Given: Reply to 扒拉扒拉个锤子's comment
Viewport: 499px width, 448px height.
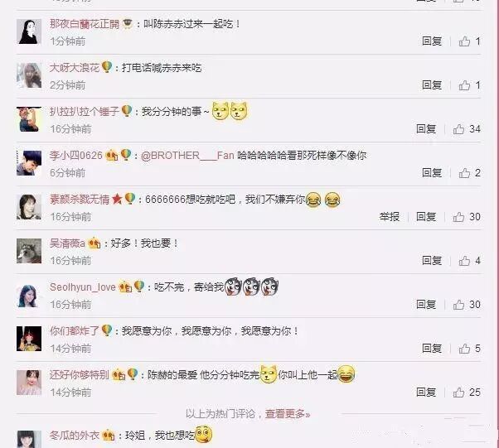Looking at the screenshot, I should coord(426,129).
